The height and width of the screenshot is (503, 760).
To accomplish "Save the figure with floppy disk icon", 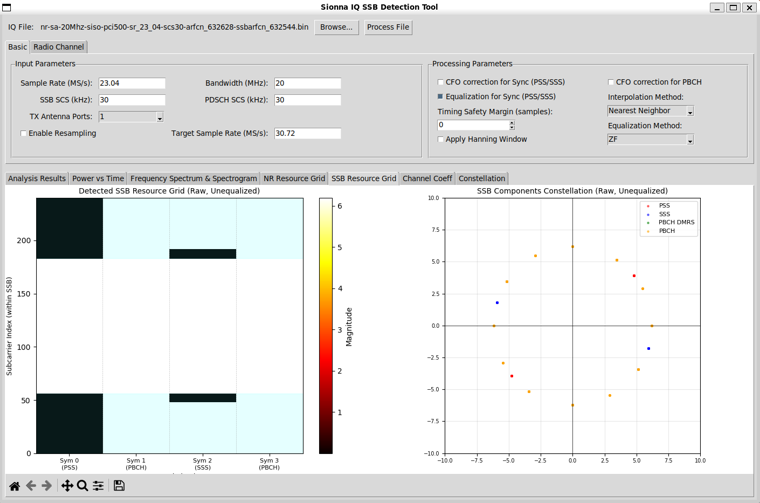I will 119,486.
